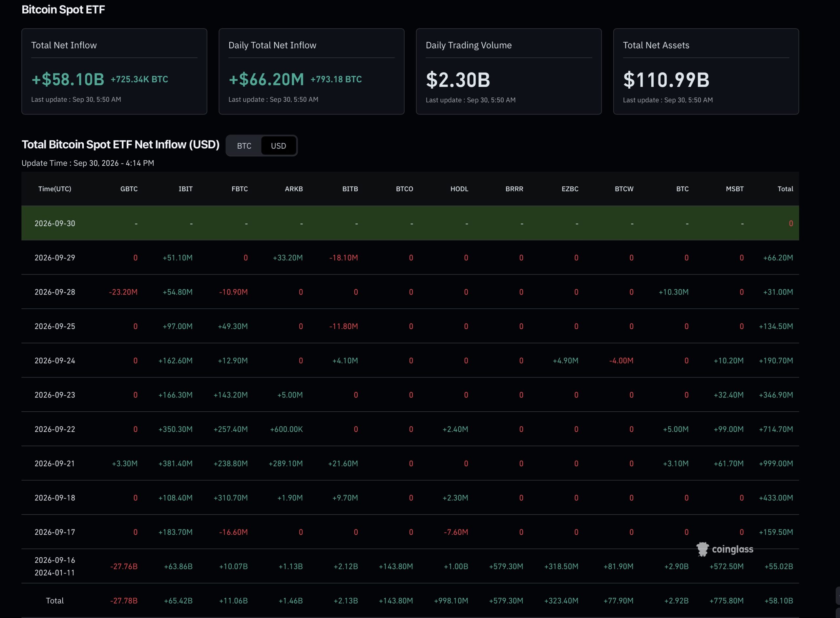840x618 pixels.
Task: Click EZBC value +4.90M
Action: pos(565,360)
